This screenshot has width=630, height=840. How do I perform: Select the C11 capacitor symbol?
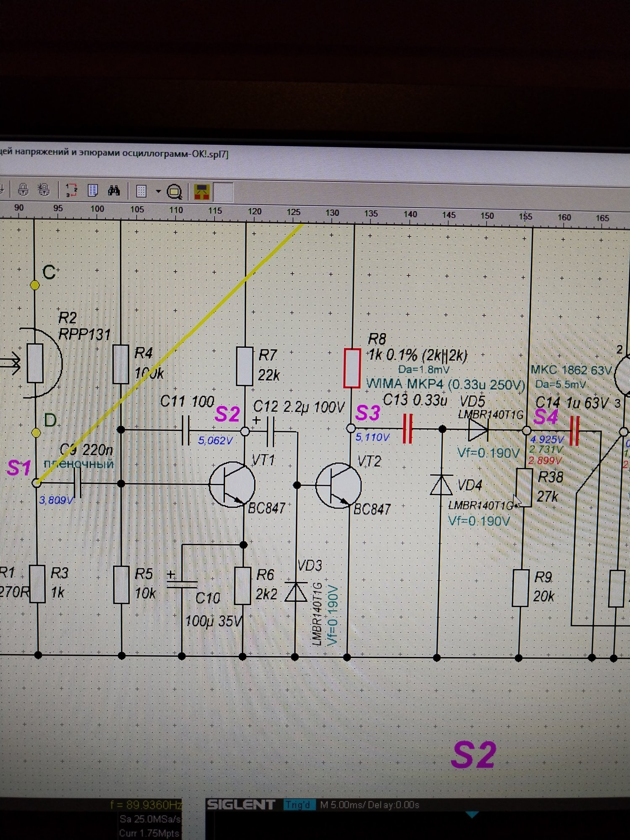(x=186, y=430)
